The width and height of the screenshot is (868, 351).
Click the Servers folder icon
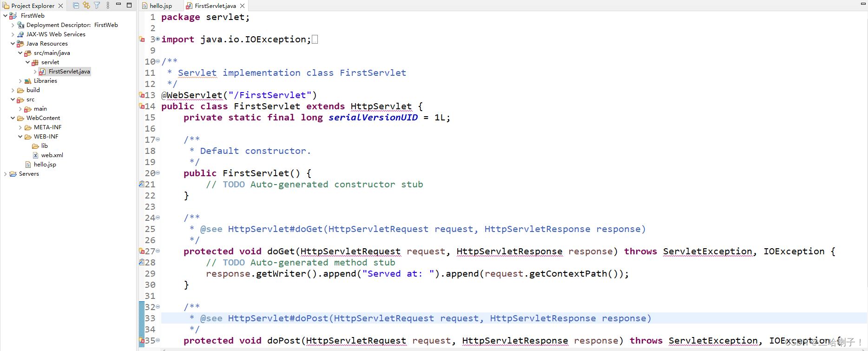pos(13,174)
